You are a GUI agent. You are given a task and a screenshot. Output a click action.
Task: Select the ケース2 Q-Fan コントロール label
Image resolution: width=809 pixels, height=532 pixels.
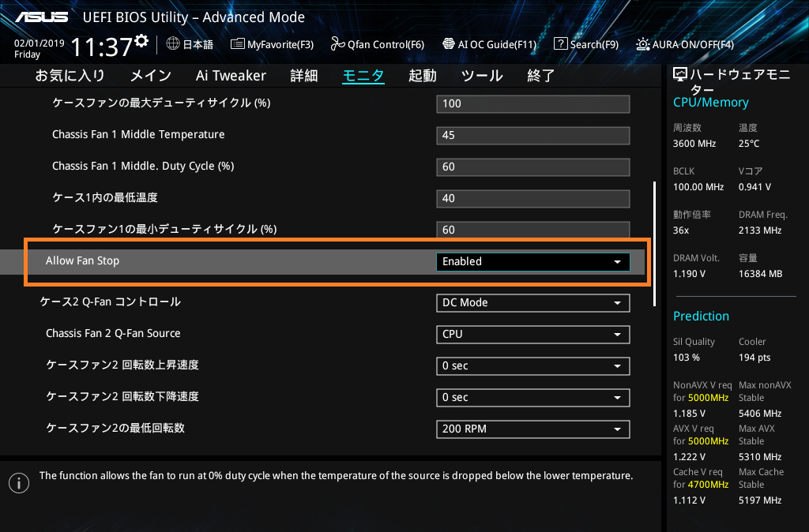coord(111,302)
